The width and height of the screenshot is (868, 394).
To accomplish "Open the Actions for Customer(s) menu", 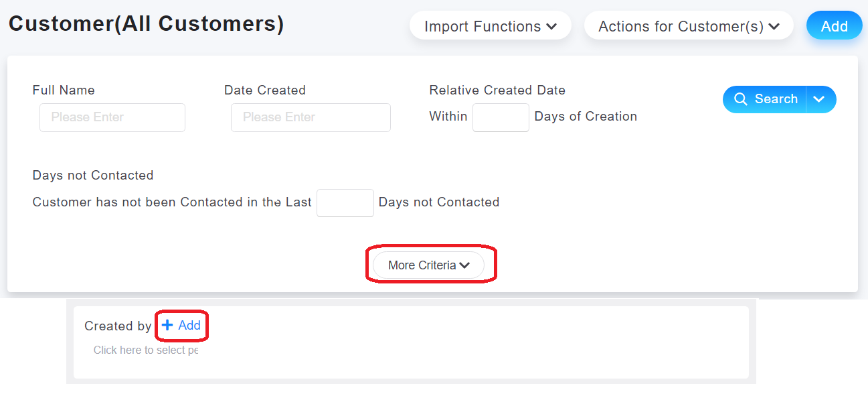I will click(689, 27).
